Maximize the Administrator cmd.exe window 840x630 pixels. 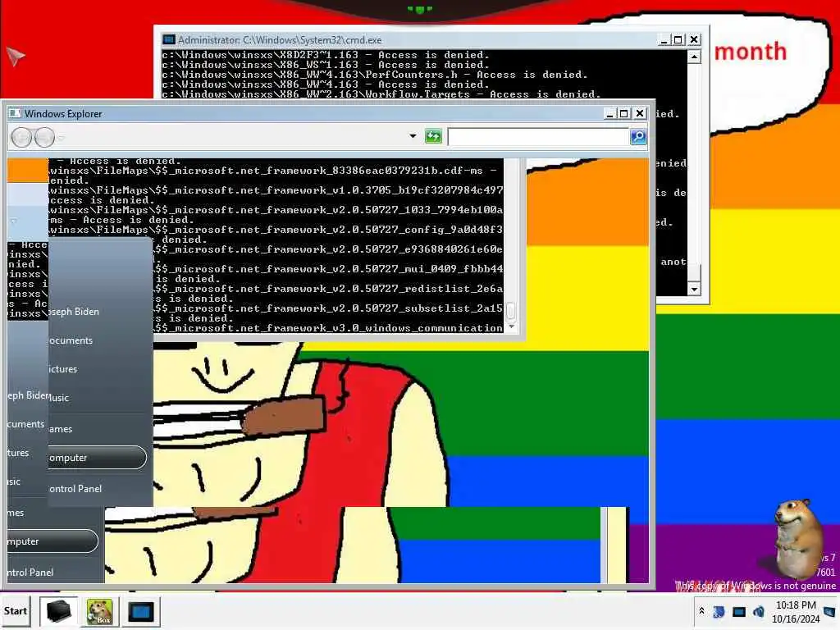678,39
